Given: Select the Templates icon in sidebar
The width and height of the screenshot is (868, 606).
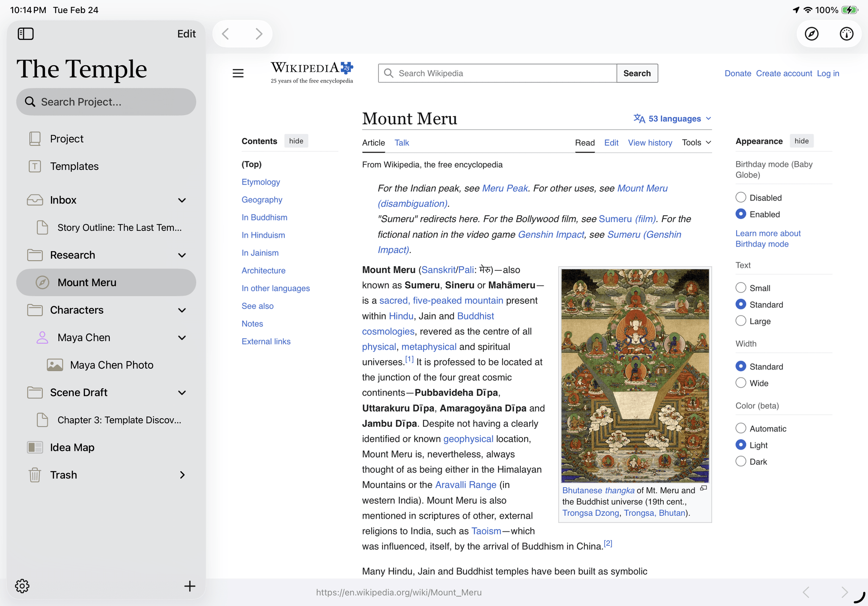Looking at the screenshot, I should coord(35,166).
